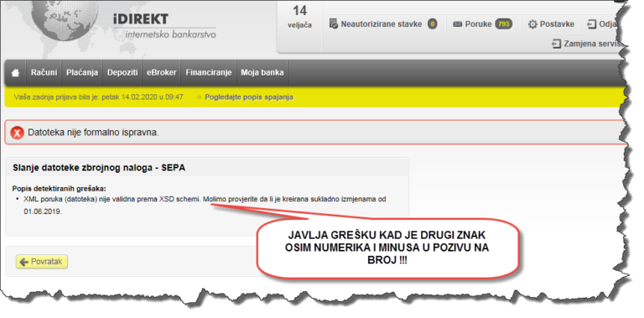The image size is (644, 318).
Task: Click the iDIREKT logo text
Action: (x=141, y=19)
